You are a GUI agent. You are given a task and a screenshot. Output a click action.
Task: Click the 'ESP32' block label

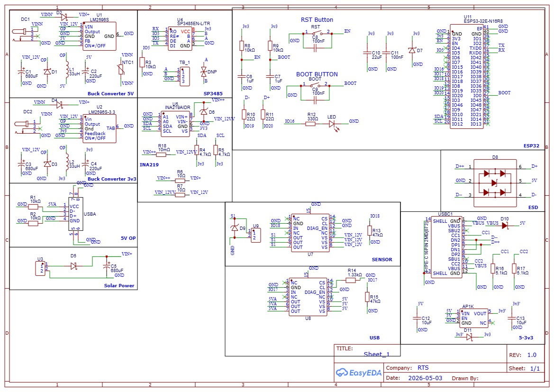[x=531, y=146]
